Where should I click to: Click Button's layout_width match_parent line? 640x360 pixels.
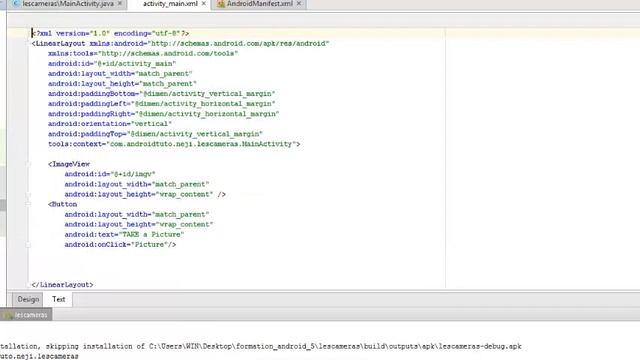click(137, 214)
